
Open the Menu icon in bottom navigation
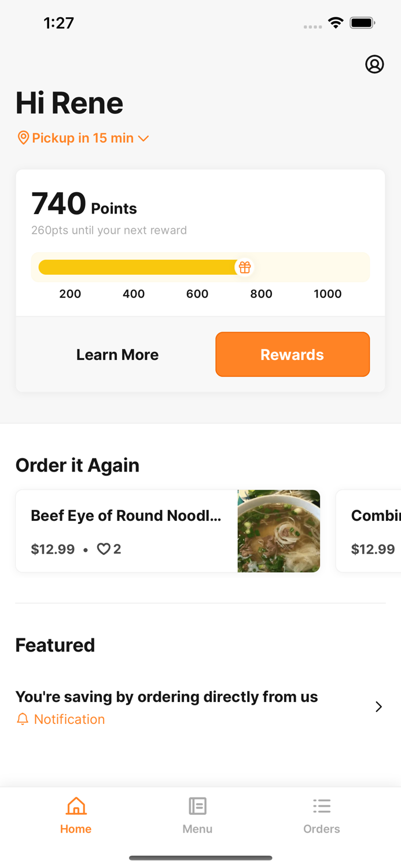point(197,806)
